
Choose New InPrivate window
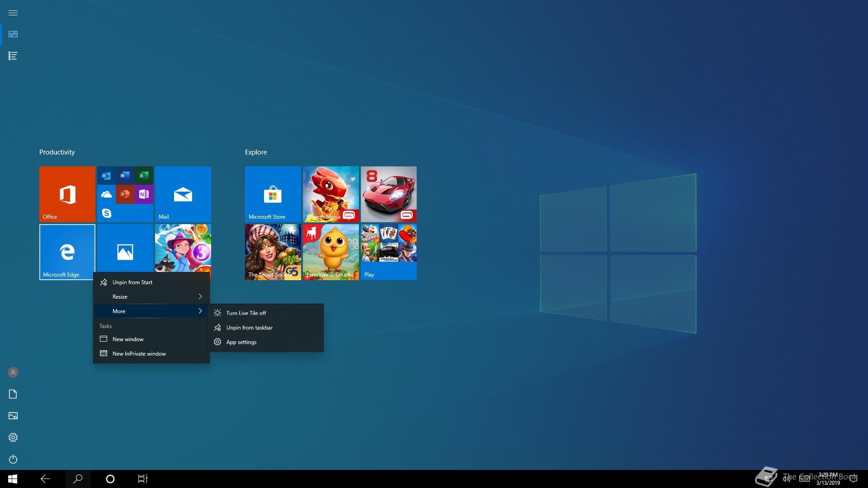151,354
